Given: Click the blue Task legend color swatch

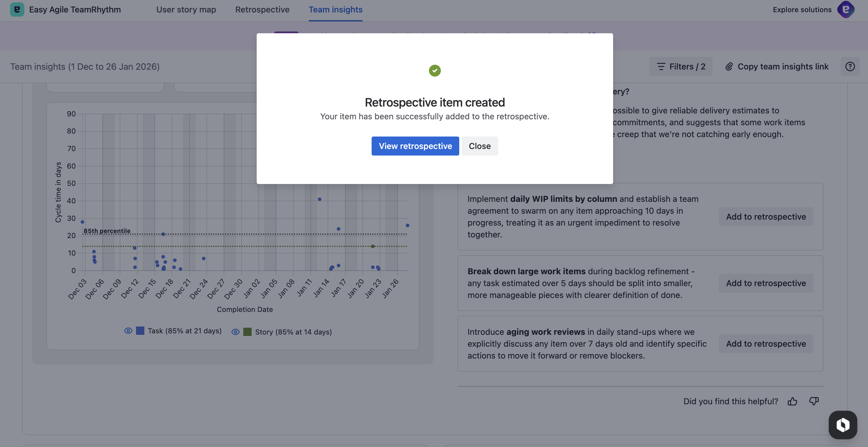Looking at the screenshot, I should click(x=140, y=331).
